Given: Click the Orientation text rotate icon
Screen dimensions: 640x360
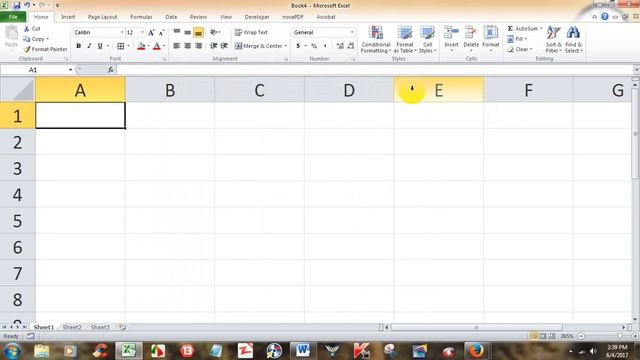Looking at the screenshot, I should coord(213,32).
